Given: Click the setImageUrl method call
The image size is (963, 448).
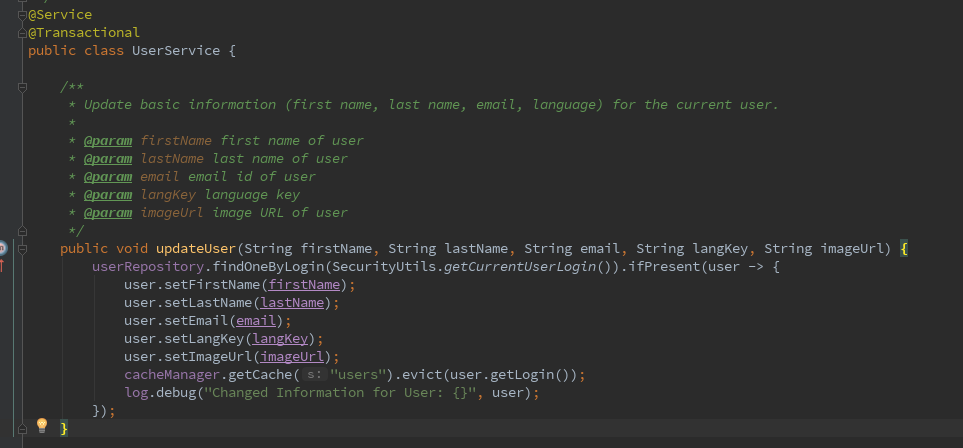Looking at the screenshot, I should pyautogui.click(x=208, y=356).
